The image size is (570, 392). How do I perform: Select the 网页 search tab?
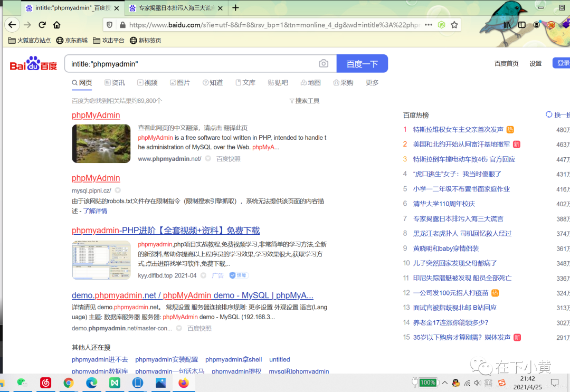82,83
